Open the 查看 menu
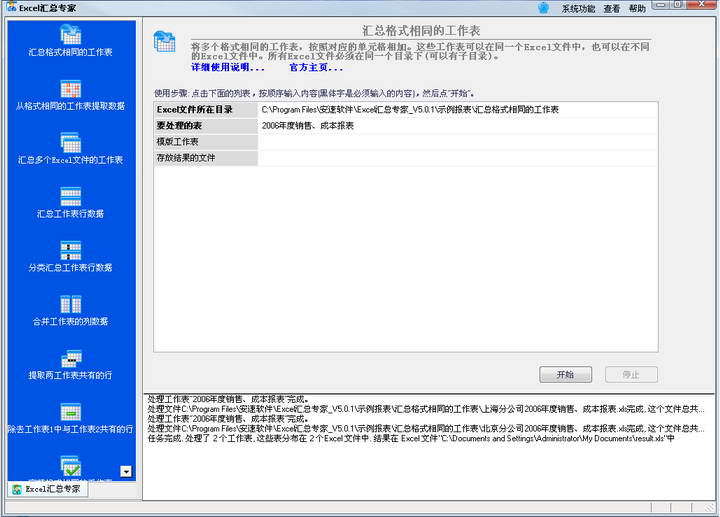This screenshot has height=517, width=720. 612,8
